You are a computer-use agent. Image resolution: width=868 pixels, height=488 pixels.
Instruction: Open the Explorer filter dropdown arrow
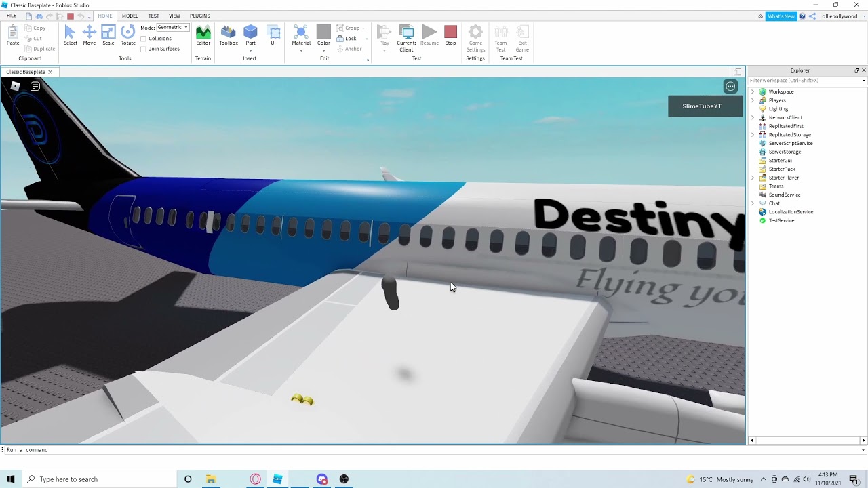(x=863, y=81)
